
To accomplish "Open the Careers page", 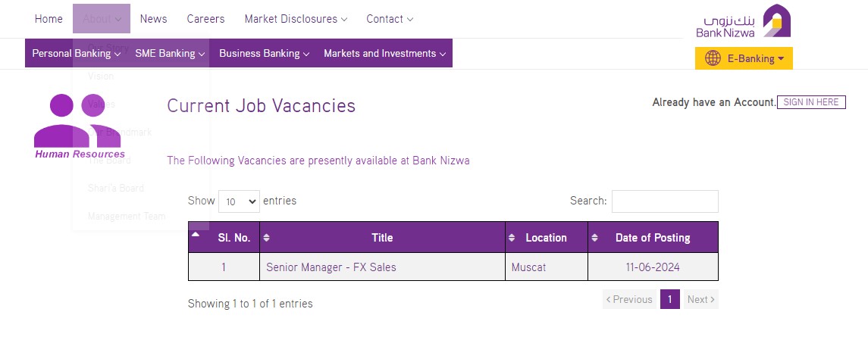I will [206, 19].
